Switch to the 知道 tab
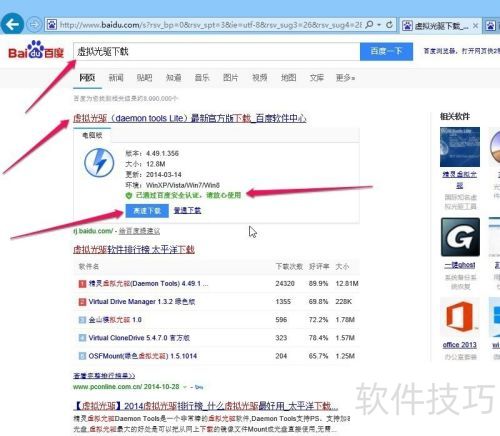 pyautogui.click(x=173, y=78)
